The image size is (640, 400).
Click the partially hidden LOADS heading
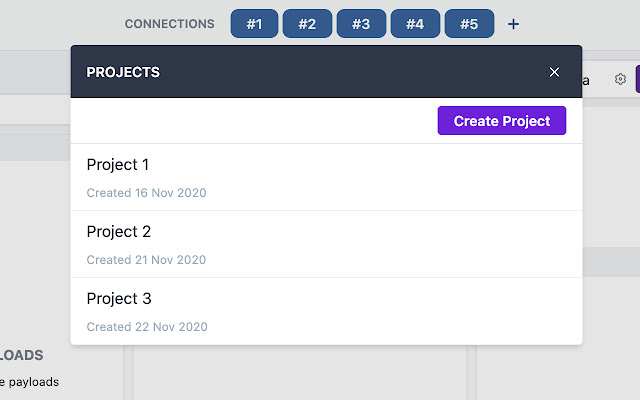pos(22,355)
